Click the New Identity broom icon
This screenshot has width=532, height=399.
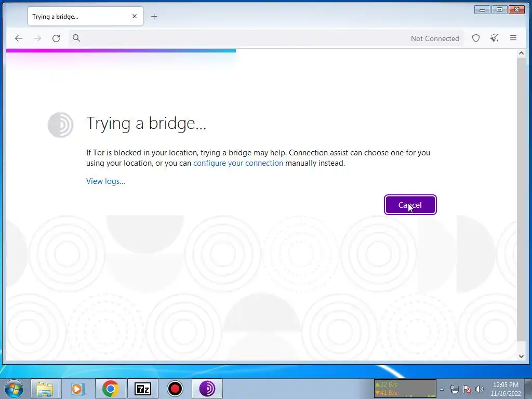[495, 38]
